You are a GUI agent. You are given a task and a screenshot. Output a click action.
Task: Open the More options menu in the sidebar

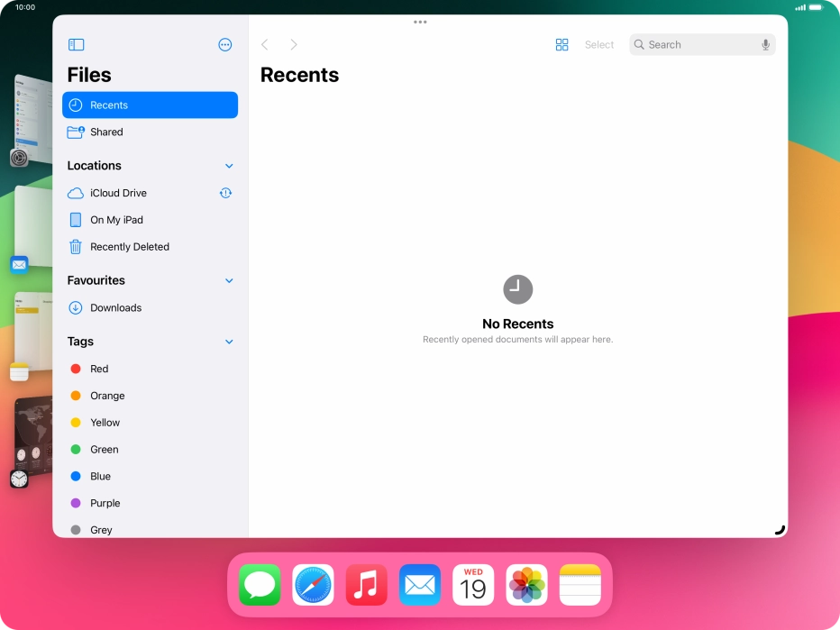(225, 44)
